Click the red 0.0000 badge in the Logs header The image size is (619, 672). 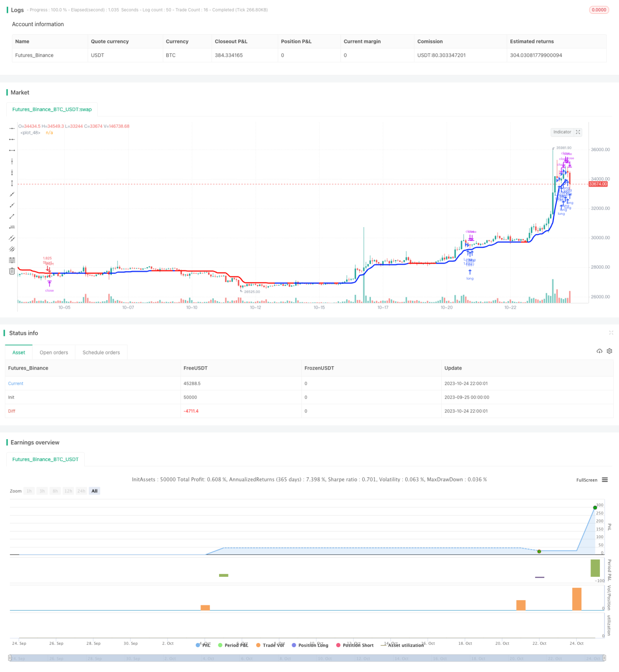599,10
